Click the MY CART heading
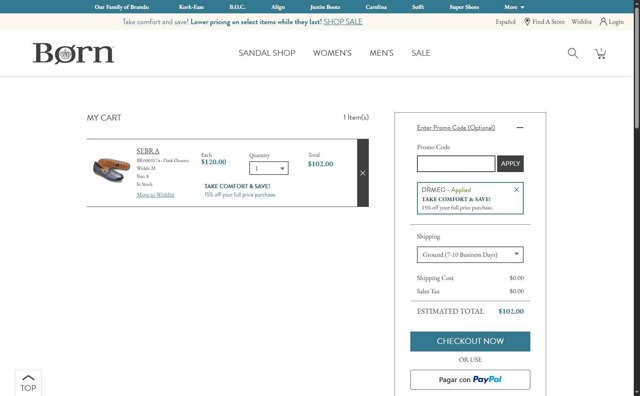 tap(104, 118)
